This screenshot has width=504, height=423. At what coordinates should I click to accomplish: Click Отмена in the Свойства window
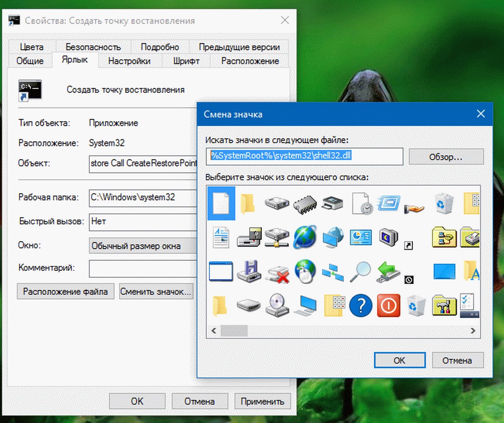coord(199,401)
